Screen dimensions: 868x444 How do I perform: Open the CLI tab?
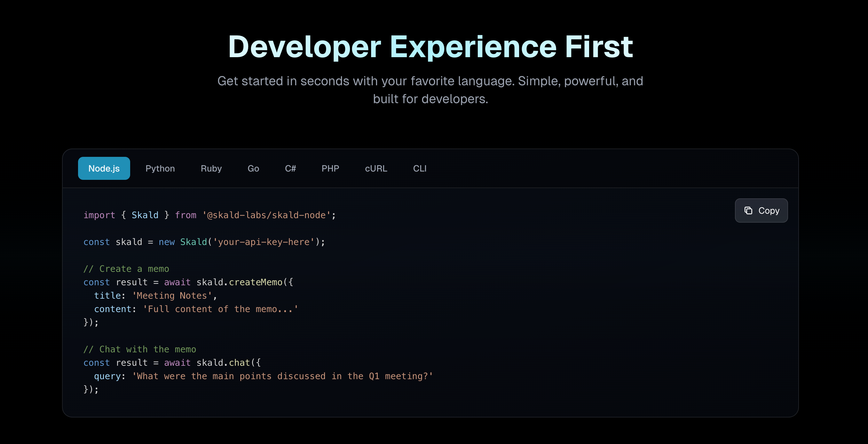[x=420, y=168]
